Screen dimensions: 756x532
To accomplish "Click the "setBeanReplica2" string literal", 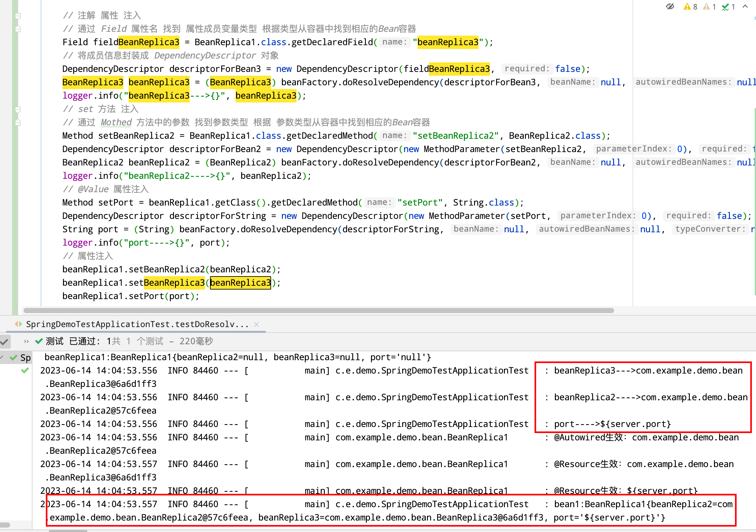I will tap(456, 136).
